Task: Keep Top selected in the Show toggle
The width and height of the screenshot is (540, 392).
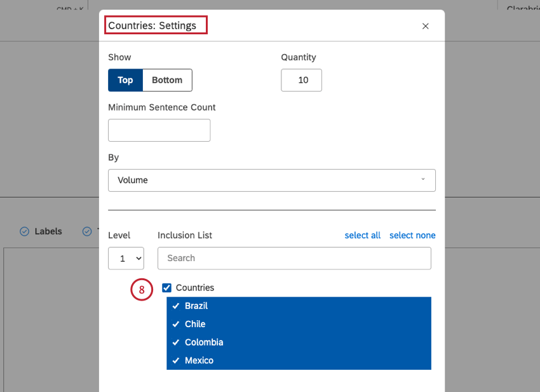Action: pos(125,80)
